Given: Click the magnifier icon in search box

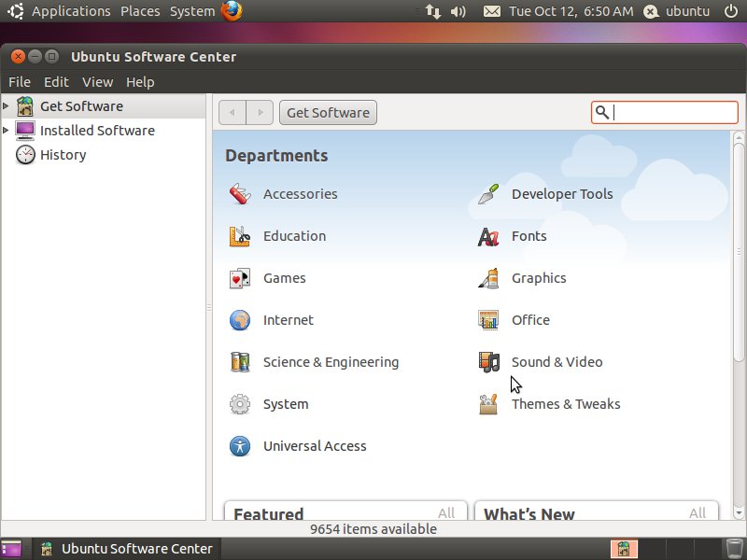Looking at the screenshot, I should (x=602, y=112).
